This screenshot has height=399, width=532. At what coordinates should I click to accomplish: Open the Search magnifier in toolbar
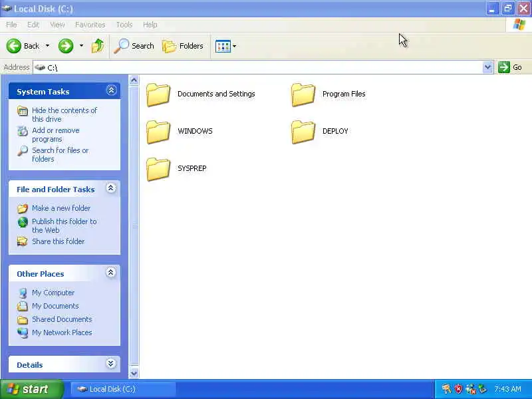pyautogui.click(x=121, y=46)
